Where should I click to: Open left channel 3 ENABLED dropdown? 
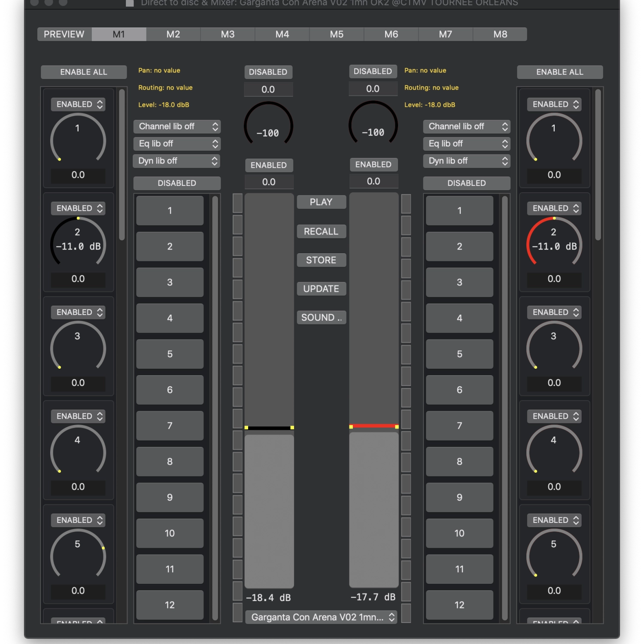pos(78,312)
